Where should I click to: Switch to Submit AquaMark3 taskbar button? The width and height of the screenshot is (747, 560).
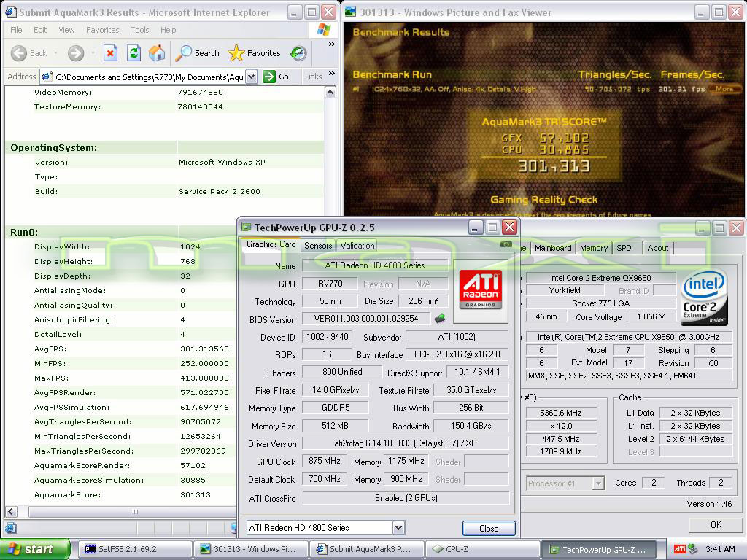pyautogui.click(x=366, y=549)
